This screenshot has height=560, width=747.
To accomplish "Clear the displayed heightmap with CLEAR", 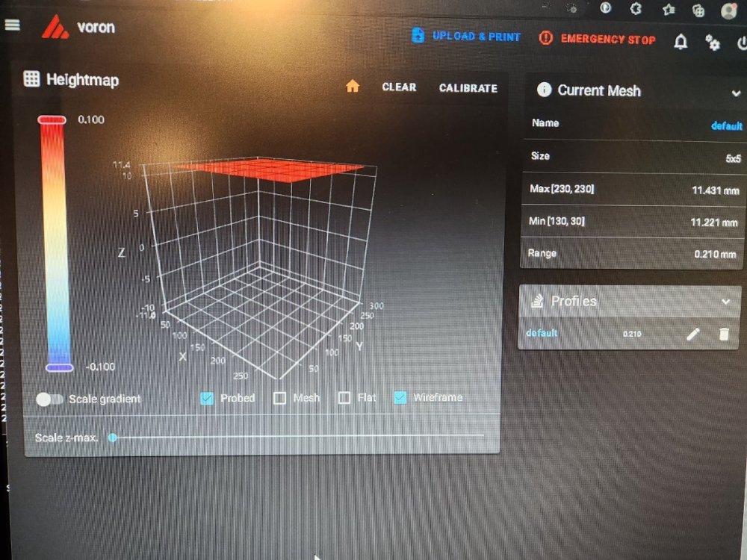I will 398,87.
